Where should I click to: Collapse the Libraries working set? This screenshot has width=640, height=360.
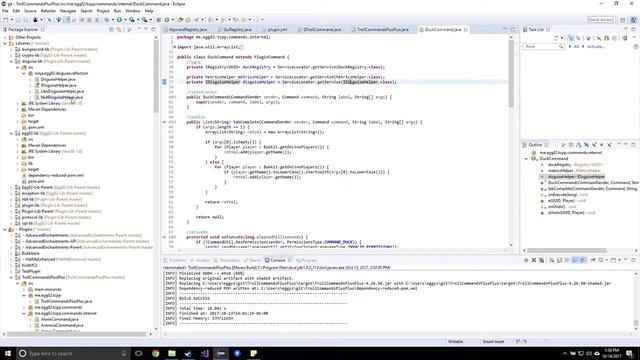tap(5, 43)
